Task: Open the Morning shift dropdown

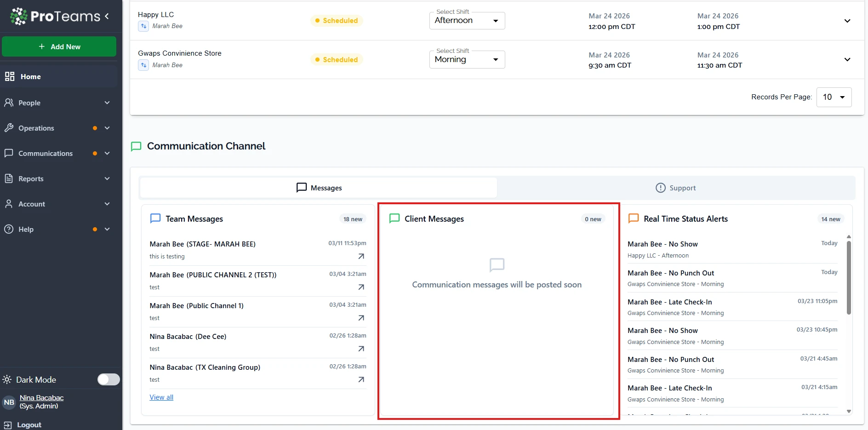Action: 467,60
